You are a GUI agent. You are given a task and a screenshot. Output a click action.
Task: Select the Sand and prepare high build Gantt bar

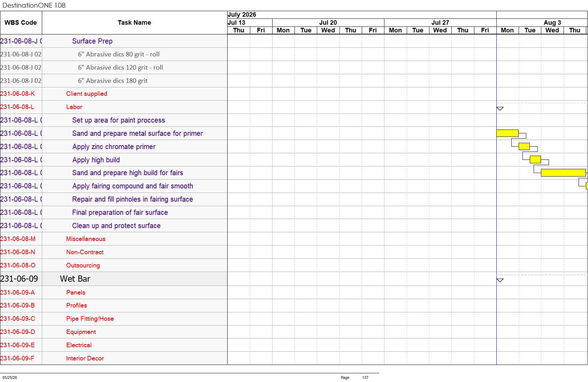(x=563, y=172)
